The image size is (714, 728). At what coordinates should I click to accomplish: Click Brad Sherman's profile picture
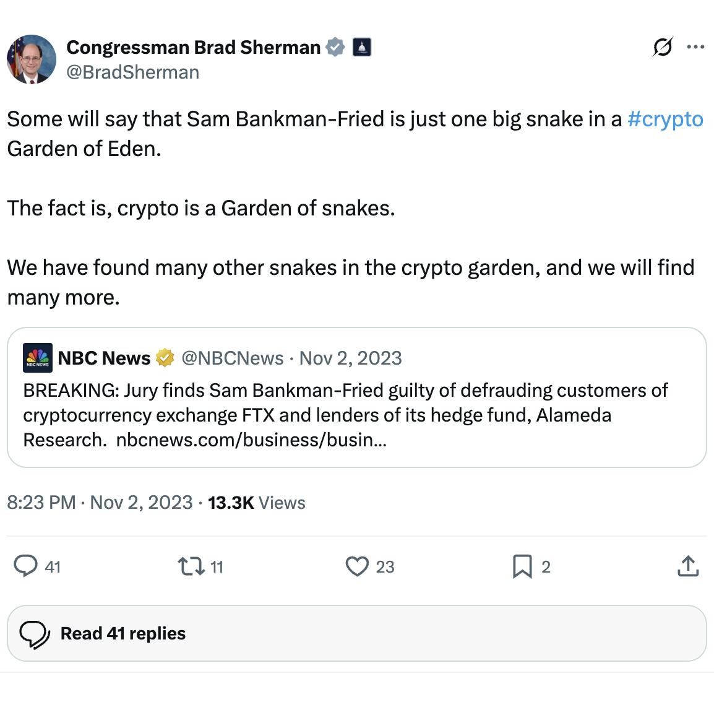click(32, 59)
